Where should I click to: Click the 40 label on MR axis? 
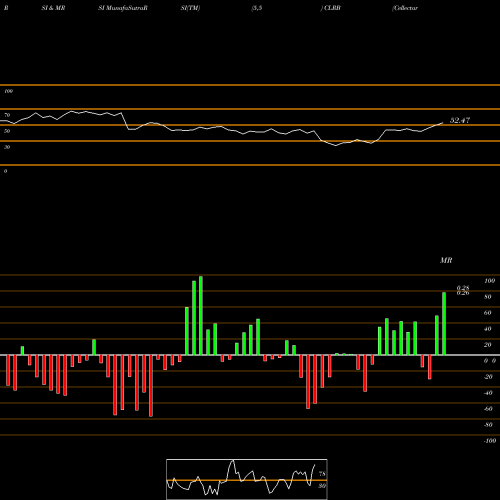[x=488, y=329]
